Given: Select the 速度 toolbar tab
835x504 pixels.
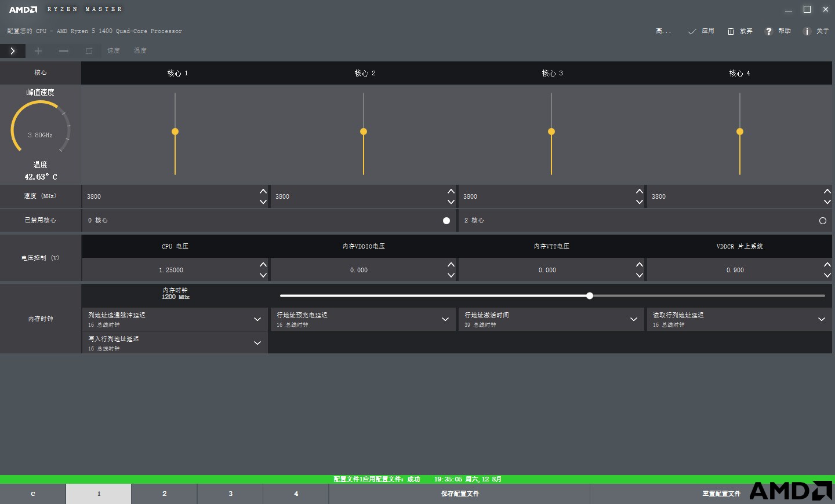Looking at the screenshot, I should click(x=114, y=51).
